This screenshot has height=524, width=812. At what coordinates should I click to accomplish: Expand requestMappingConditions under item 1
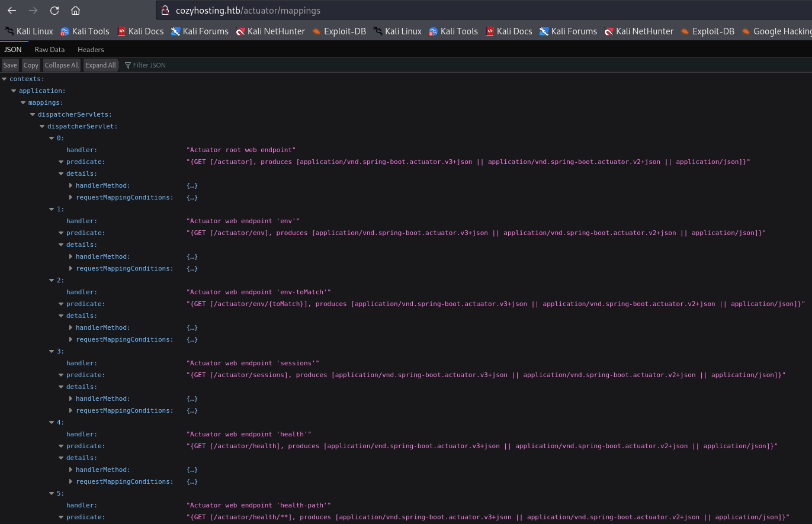(x=71, y=268)
